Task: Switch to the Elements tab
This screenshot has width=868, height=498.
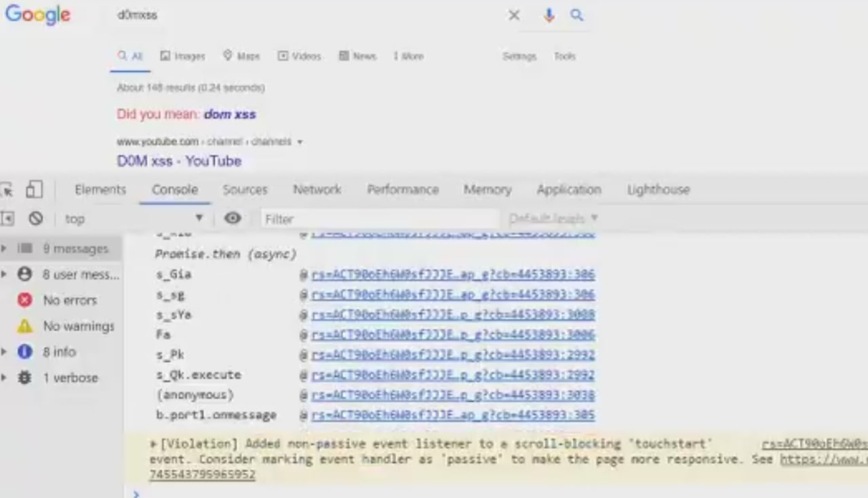Action: (100, 189)
